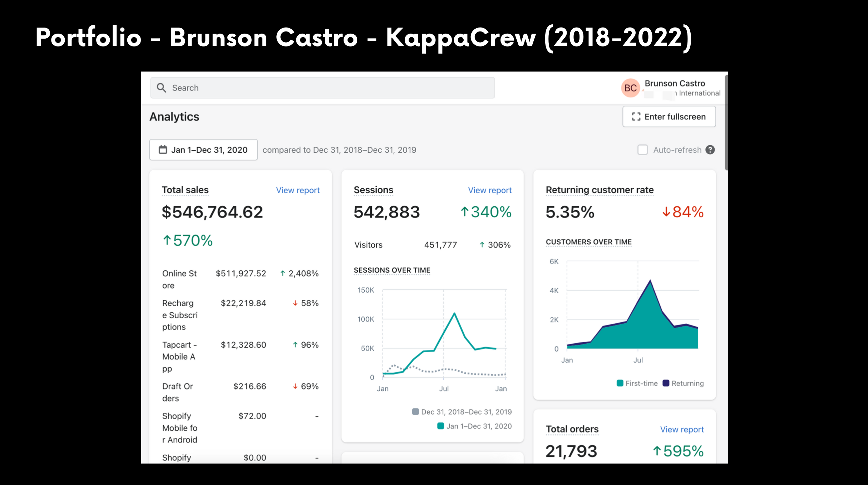Screen dimensions: 868x485
Task: Click the page vertical scrollbar
Action: 726,122
